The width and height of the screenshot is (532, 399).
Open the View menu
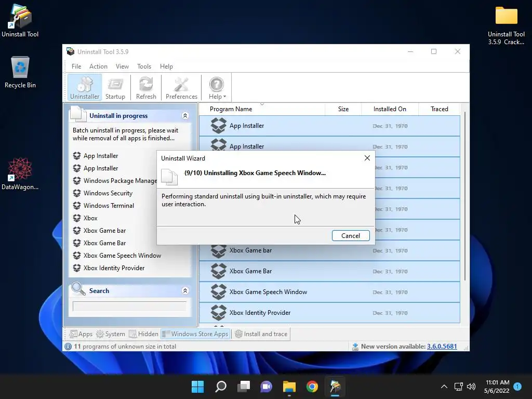coord(122,66)
